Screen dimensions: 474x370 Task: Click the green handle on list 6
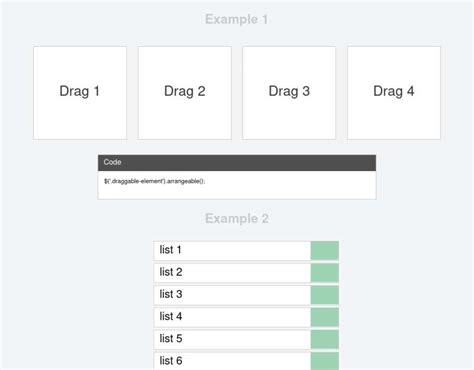[x=325, y=361]
